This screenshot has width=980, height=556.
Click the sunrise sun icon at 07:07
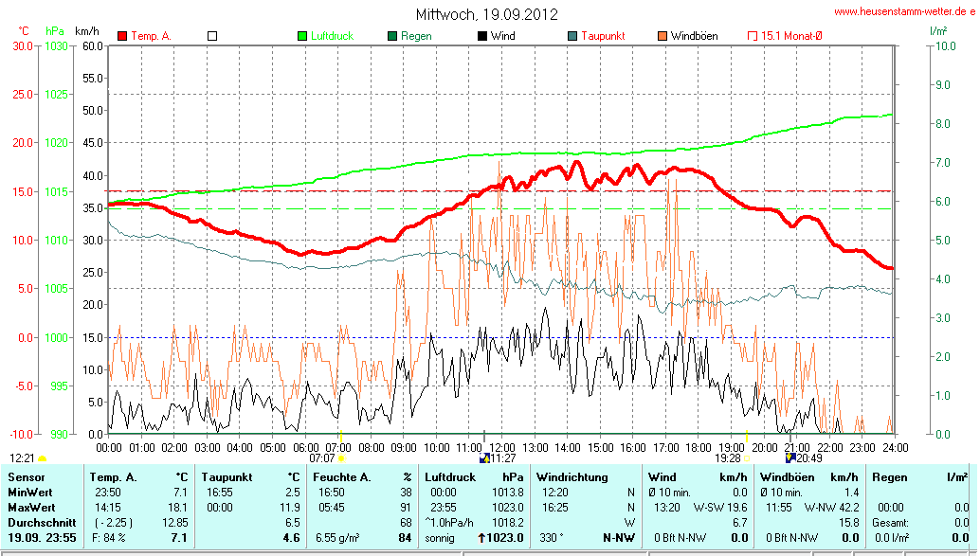[342, 457]
